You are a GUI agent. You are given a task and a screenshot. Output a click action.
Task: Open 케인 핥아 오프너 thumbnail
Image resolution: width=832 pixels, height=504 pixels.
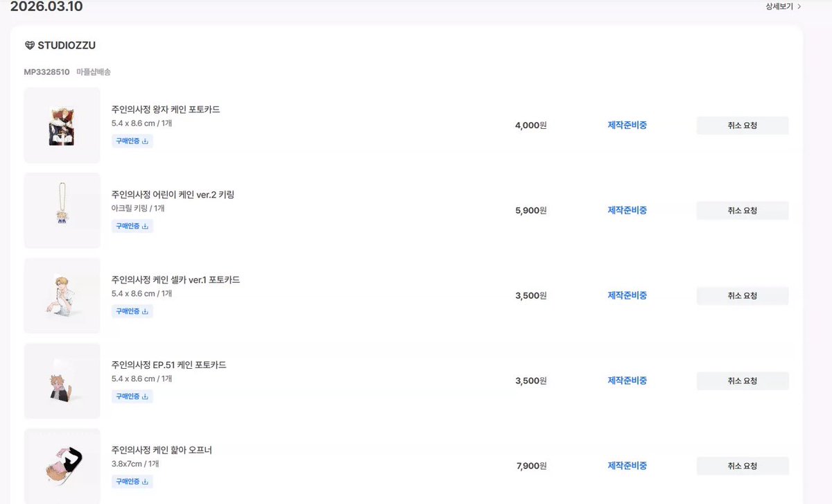tap(62, 466)
